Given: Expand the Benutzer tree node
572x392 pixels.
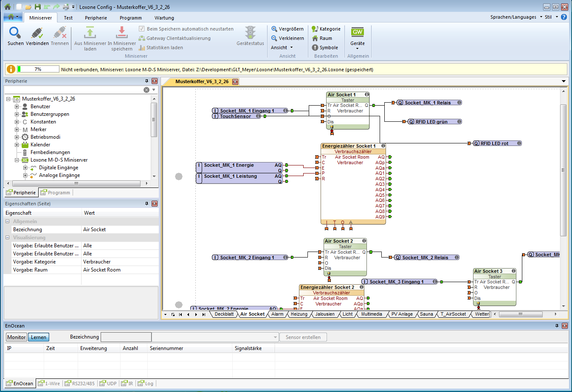Looking at the screenshot, I should coord(17,106).
